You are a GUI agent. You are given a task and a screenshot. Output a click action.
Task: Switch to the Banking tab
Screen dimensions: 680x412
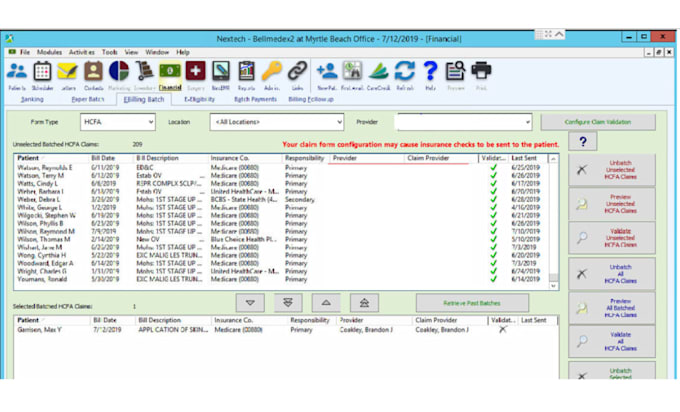(x=32, y=99)
